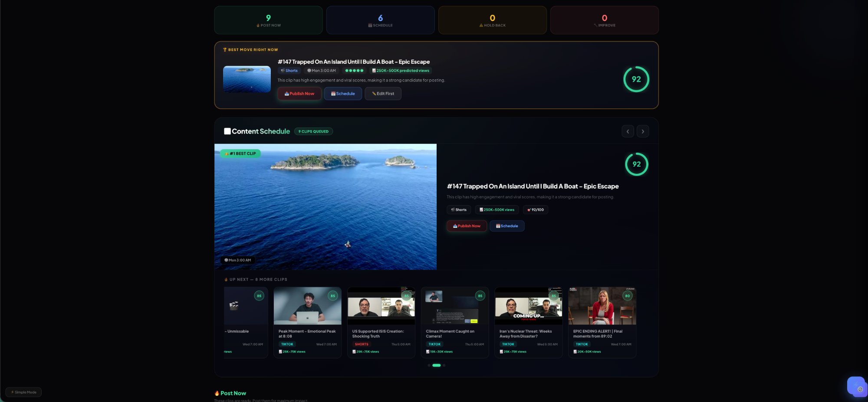This screenshot has height=402, width=868.
Task: Select the first carousel pagination dot
Action: pos(429,365)
